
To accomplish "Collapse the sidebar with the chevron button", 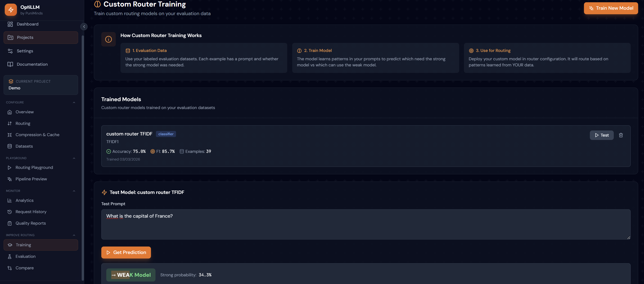I will 84,26.
